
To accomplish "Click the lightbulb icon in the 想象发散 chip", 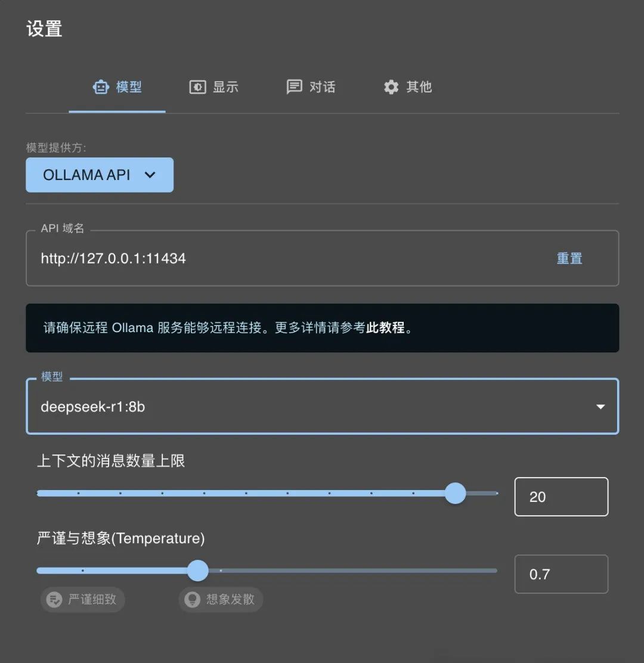I will (193, 599).
